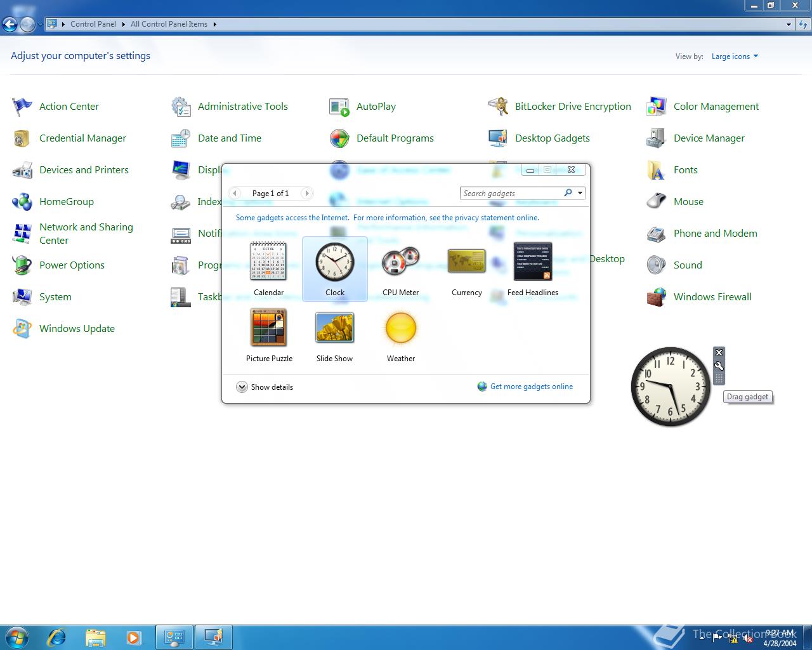Go to previous gadget page

point(235,193)
